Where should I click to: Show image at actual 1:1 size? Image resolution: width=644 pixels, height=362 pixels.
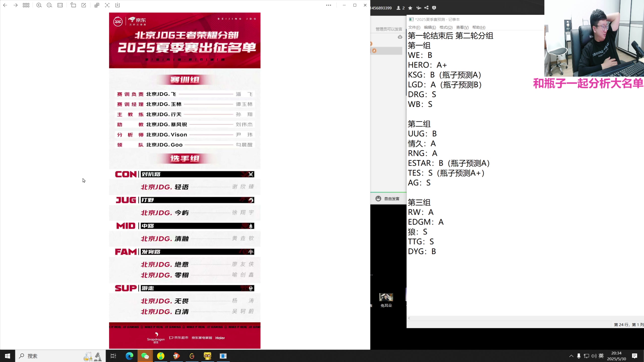[60, 5]
